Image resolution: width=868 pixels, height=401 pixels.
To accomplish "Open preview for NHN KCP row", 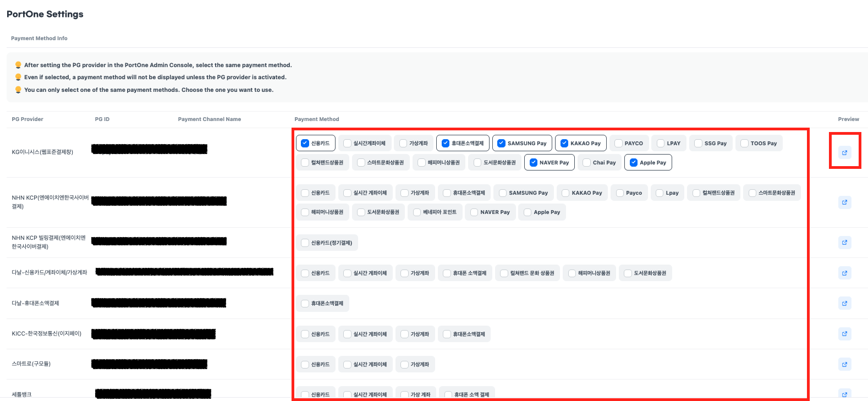I will click(x=844, y=202).
